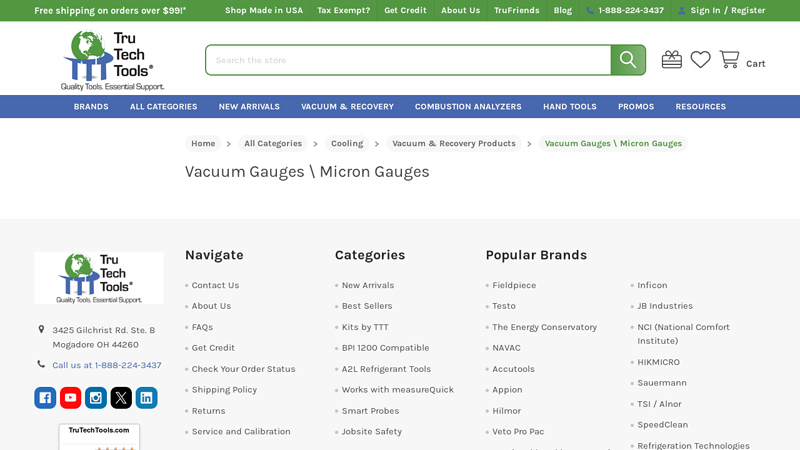The height and width of the screenshot is (450, 800).
Task: Open the Promos nav item
Action: click(x=636, y=107)
